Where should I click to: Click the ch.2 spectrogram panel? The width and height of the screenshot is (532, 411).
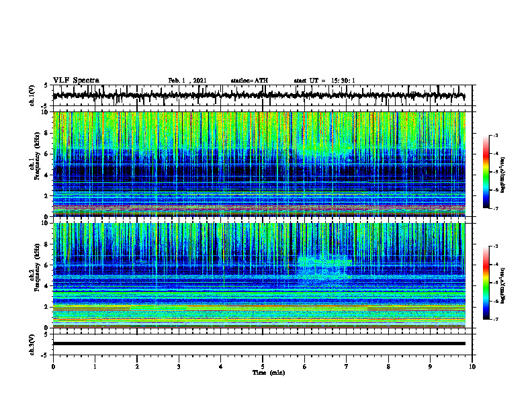(259, 275)
